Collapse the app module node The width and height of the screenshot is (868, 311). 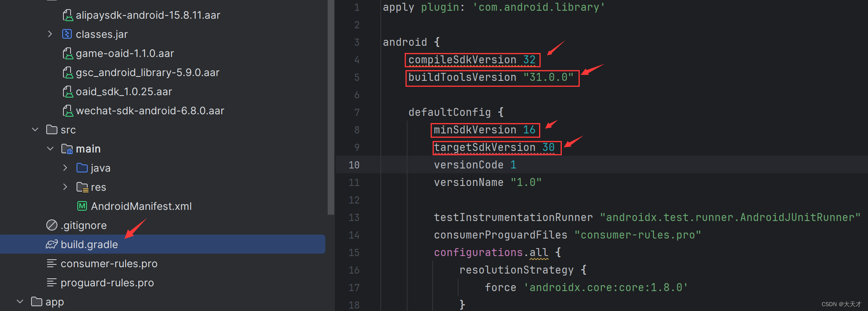pos(20,302)
